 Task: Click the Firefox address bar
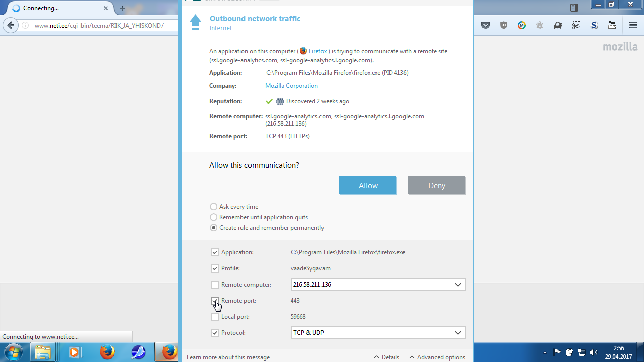[x=105, y=25]
